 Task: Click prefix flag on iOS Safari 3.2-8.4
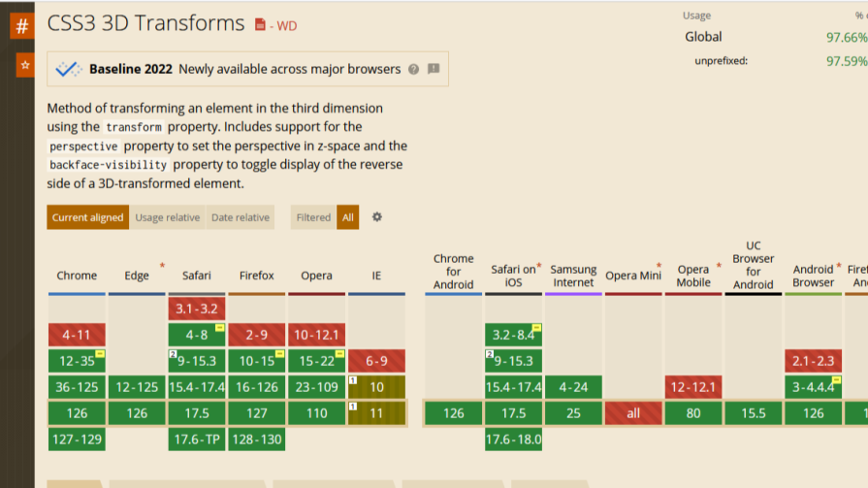coord(537,328)
